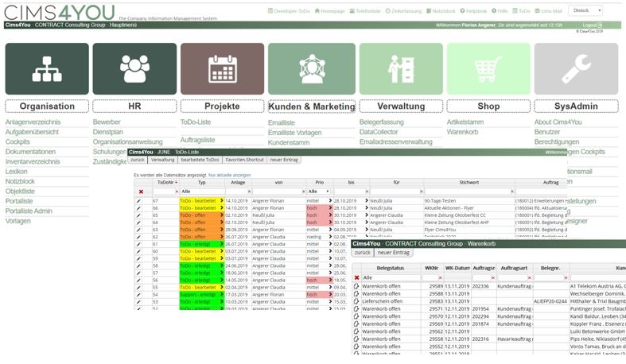The width and height of the screenshot is (626, 364).
Task: Open the Deutsch language dropdown
Action: pos(585,10)
